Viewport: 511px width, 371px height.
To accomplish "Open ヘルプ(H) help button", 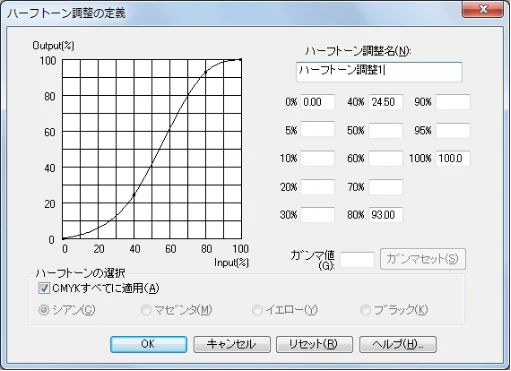I will (398, 344).
